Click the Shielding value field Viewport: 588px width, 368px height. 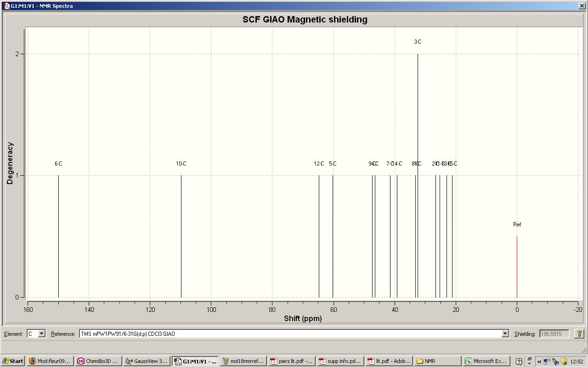(554, 333)
